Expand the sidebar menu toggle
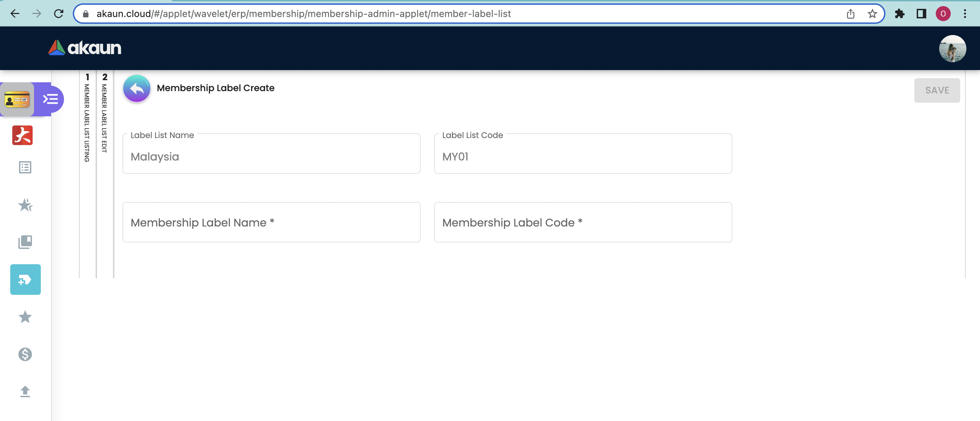 (50, 99)
